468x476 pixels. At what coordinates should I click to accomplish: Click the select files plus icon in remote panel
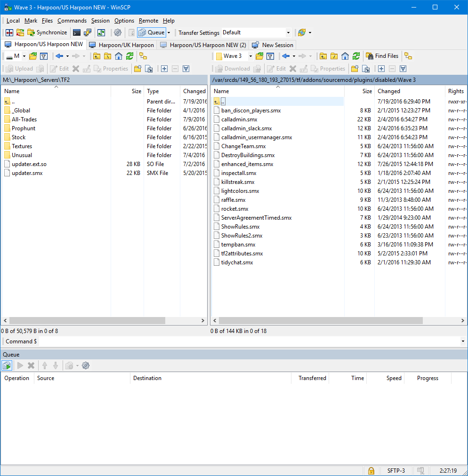click(x=381, y=69)
